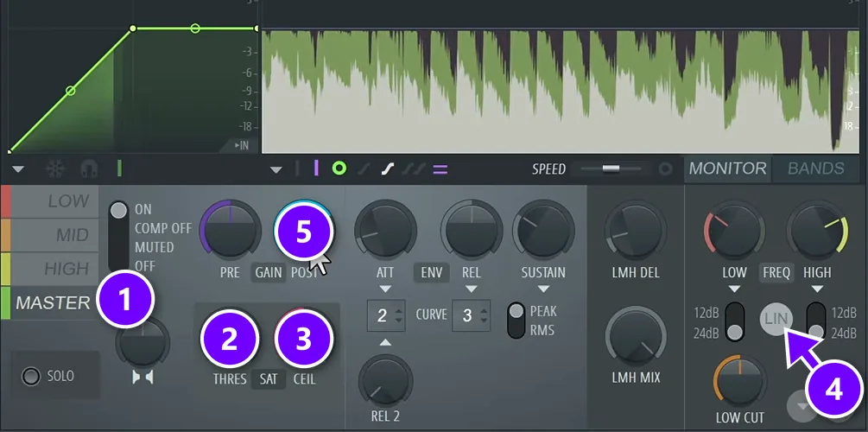
Task: Click the PEAK mode label
Action: coord(543,311)
